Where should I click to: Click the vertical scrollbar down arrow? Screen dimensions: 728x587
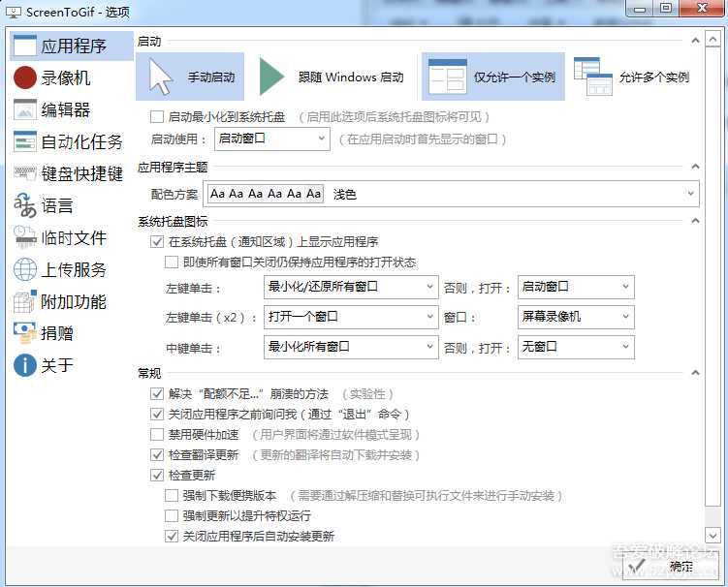(x=713, y=535)
